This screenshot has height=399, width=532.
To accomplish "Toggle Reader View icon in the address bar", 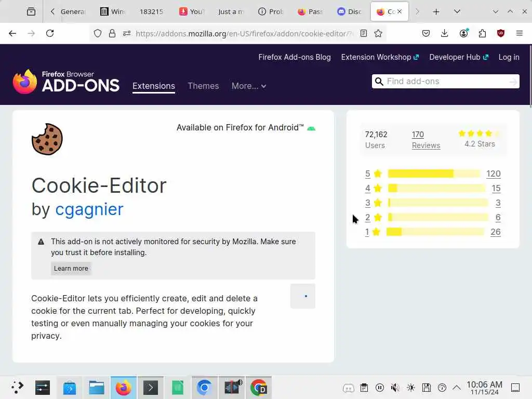I will pyautogui.click(x=363, y=33).
